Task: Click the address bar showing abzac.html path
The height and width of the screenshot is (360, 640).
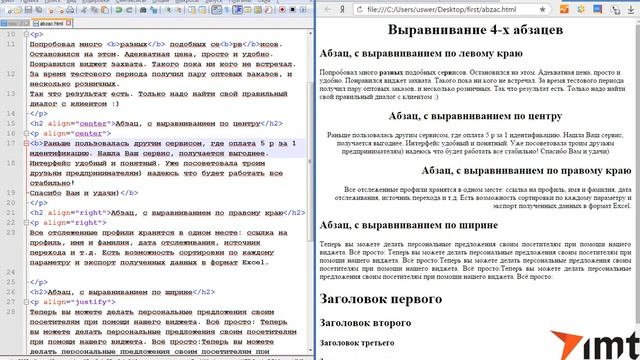Action: [441, 9]
